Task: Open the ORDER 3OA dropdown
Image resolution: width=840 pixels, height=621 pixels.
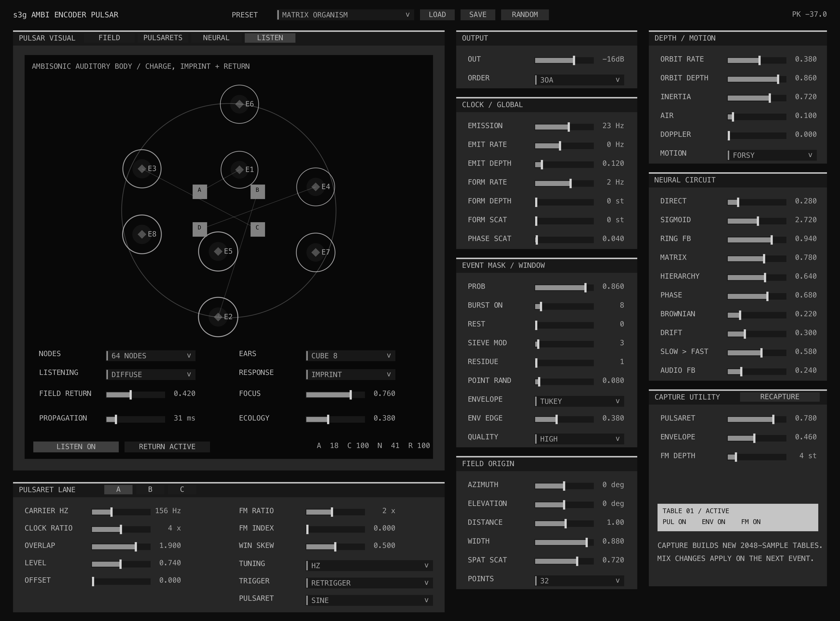Action: point(579,80)
